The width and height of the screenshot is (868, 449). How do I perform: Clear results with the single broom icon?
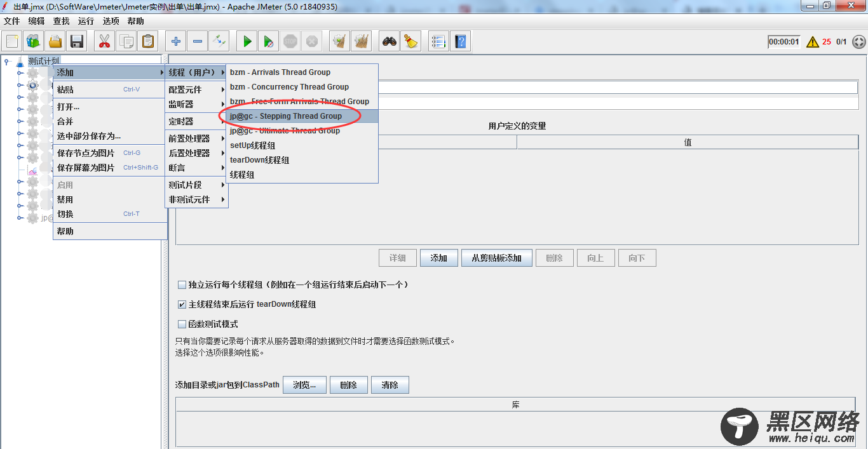click(340, 42)
